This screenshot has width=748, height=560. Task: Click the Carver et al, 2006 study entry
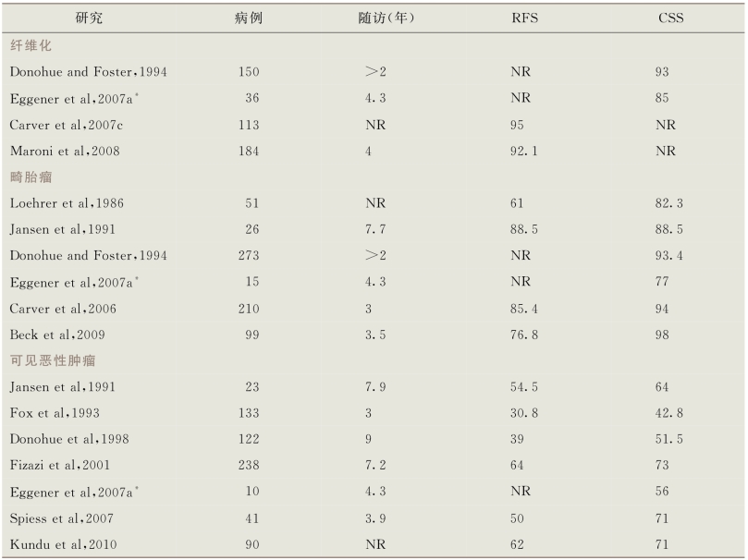63,309
